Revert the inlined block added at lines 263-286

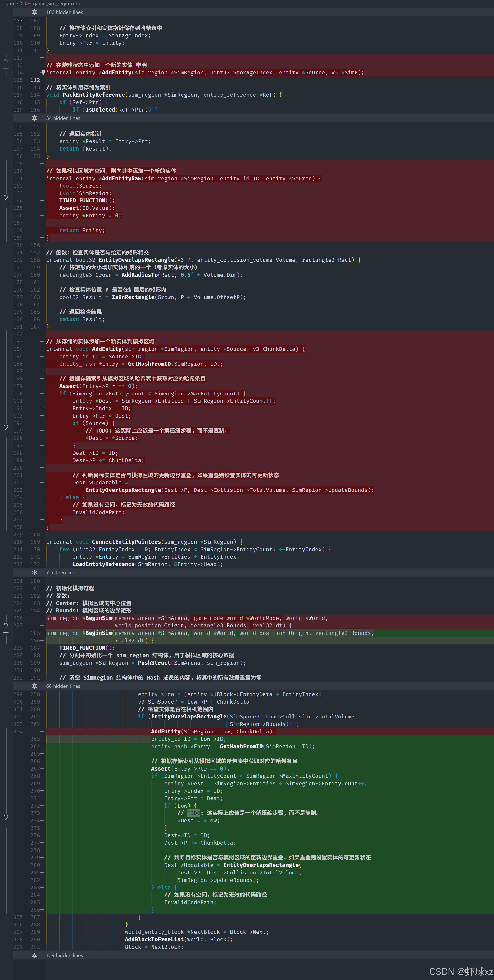point(6,817)
